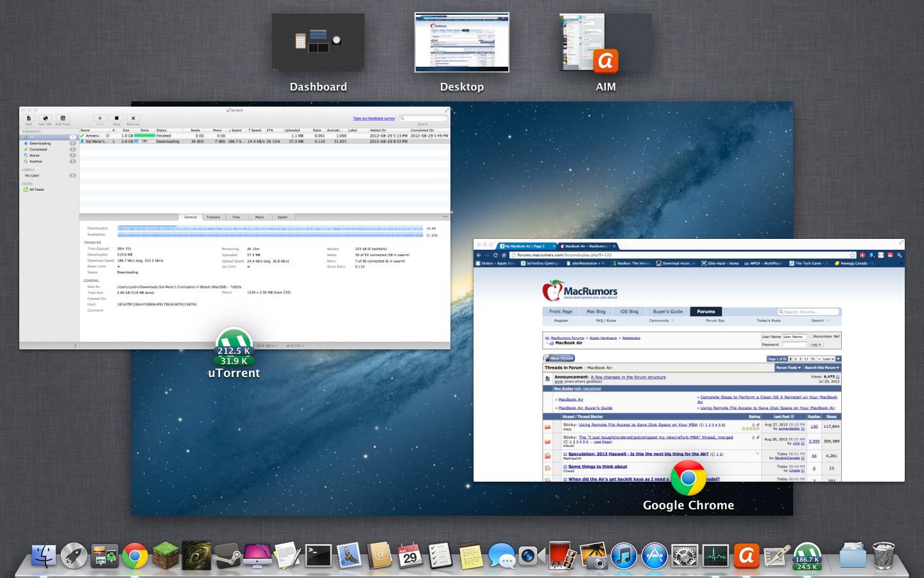Open System Preferences gear in Dock
The width and height of the screenshot is (924, 578).
pyautogui.click(x=685, y=556)
